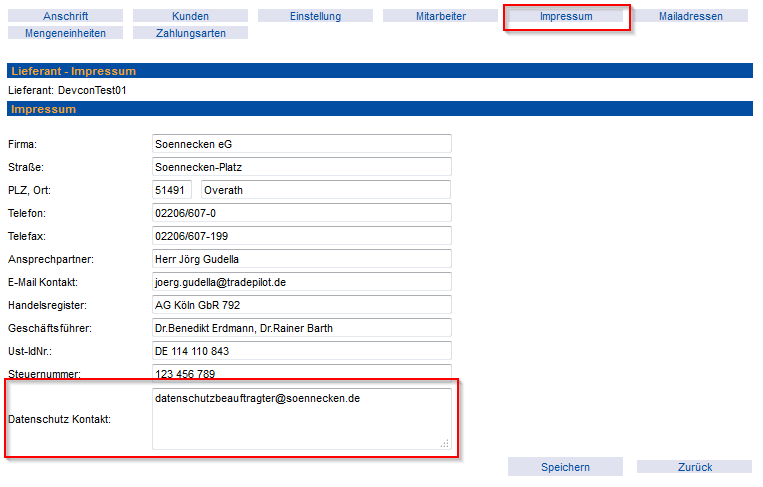This screenshot has width=763, height=487.
Task: Click the Steuernummer field
Action: click(302, 373)
